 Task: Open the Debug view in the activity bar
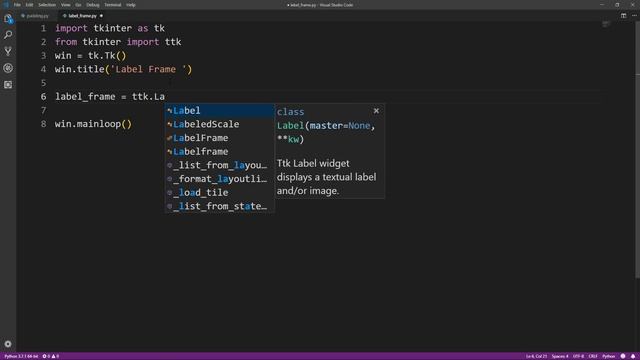[x=8, y=68]
